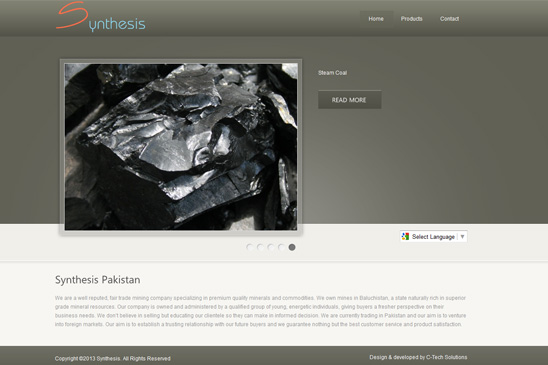The height and width of the screenshot is (365, 548).
Task: Open the Contact page
Action: pyautogui.click(x=449, y=19)
